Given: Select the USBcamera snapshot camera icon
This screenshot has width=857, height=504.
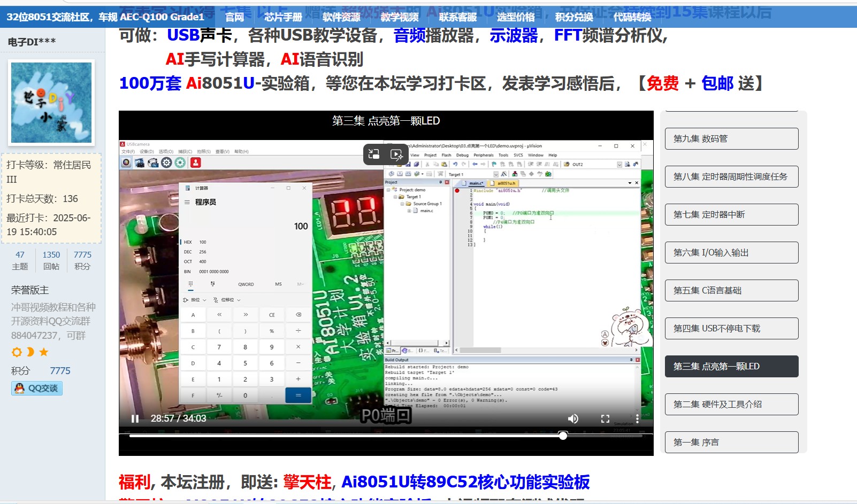Looking at the screenshot, I should pyautogui.click(x=140, y=162).
